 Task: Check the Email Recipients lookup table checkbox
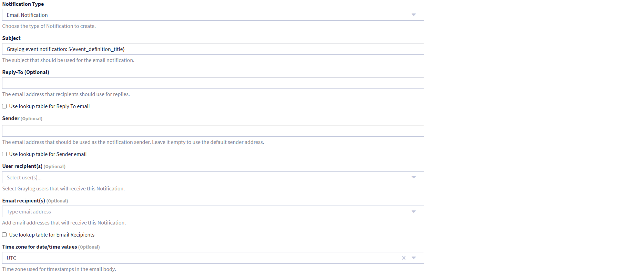coord(4,235)
